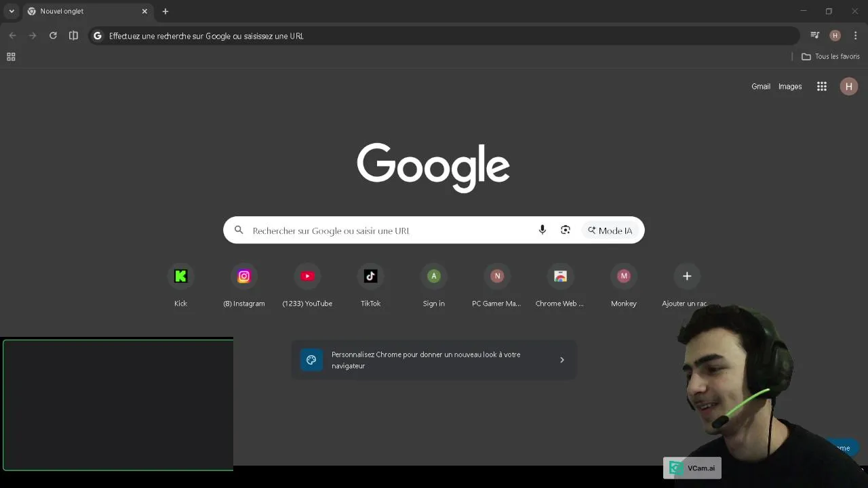Go forward to next page
This screenshot has height=488, width=868.
[33, 35]
